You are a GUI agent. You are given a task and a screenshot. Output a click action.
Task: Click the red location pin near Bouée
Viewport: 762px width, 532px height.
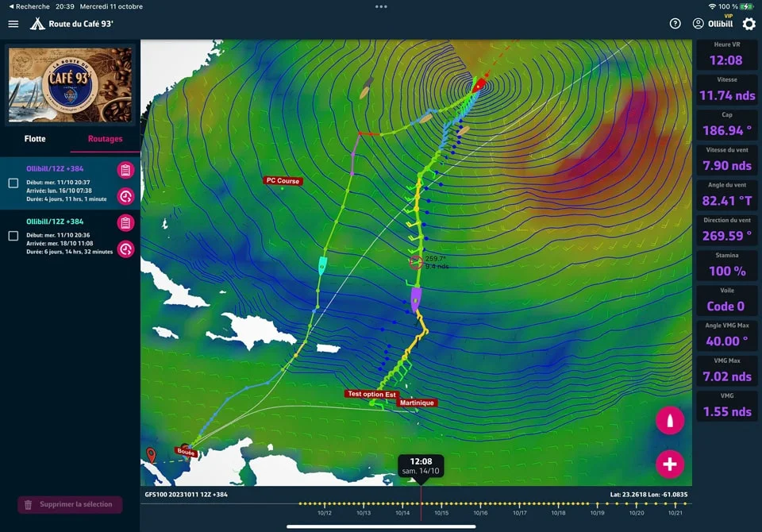pos(151,455)
